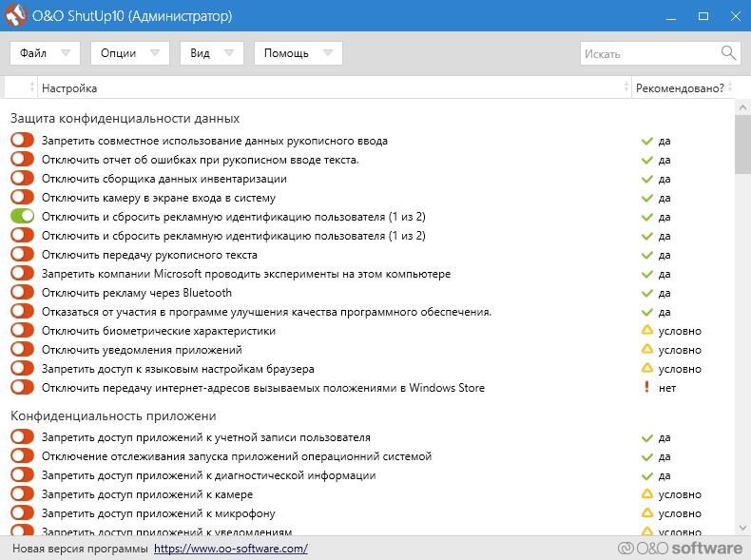Toggle biometric features switch
Viewport: 751px width, 560px height.
[22, 330]
